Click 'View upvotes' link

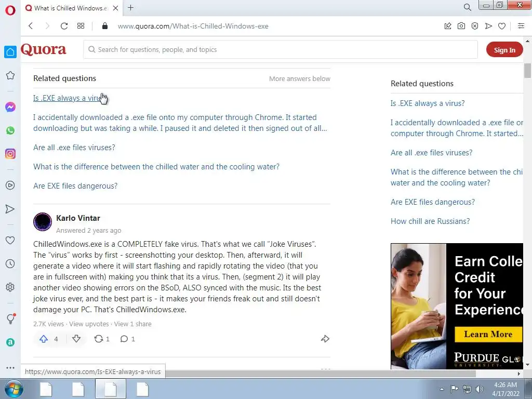tap(89, 324)
